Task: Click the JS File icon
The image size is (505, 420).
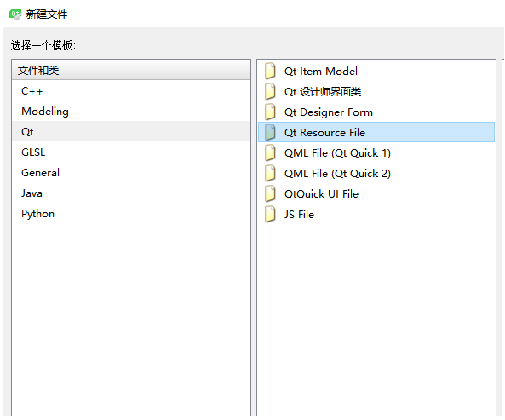Action: click(270, 214)
